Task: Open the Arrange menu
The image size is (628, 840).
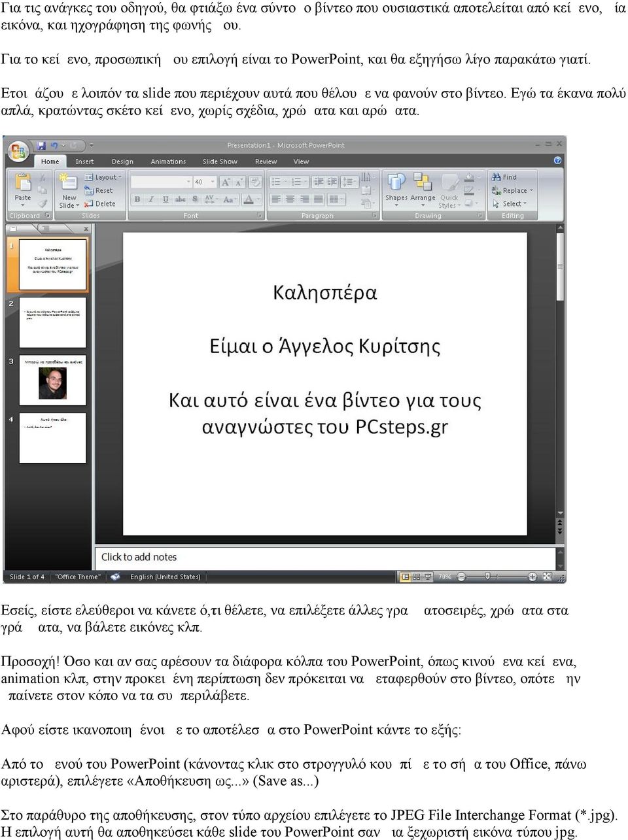Action: coord(423,190)
